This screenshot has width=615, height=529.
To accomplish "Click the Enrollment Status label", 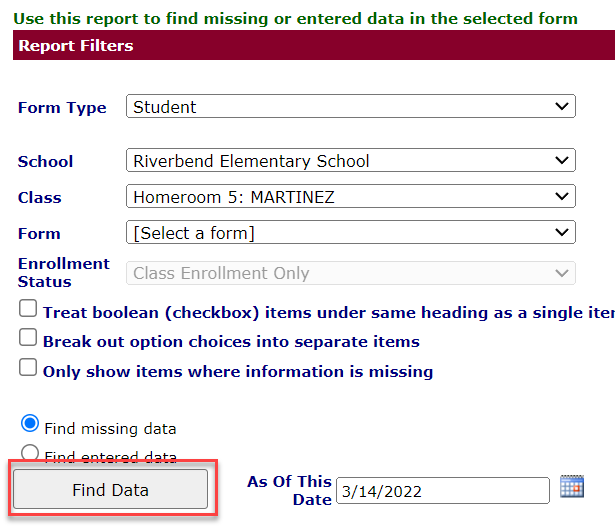I will (x=64, y=273).
